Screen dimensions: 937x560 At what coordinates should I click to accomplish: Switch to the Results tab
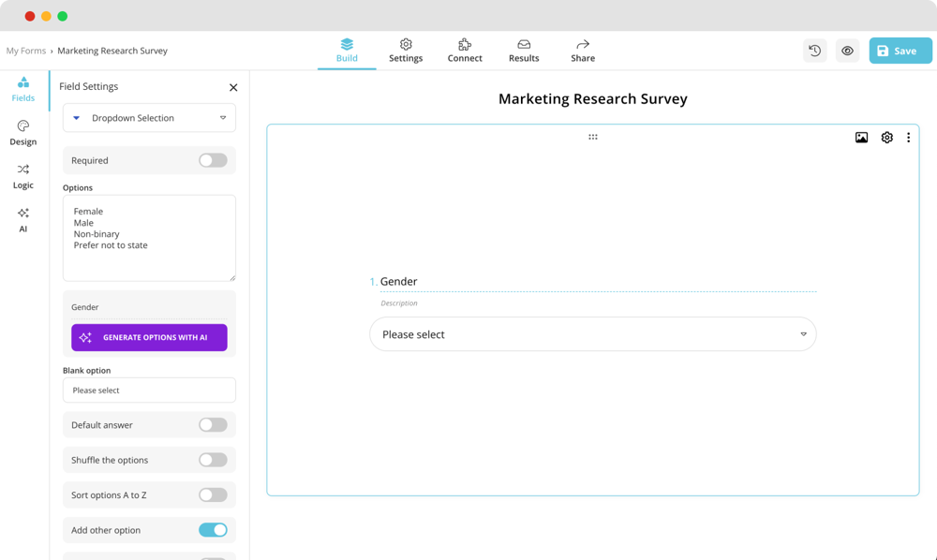pos(523,51)
